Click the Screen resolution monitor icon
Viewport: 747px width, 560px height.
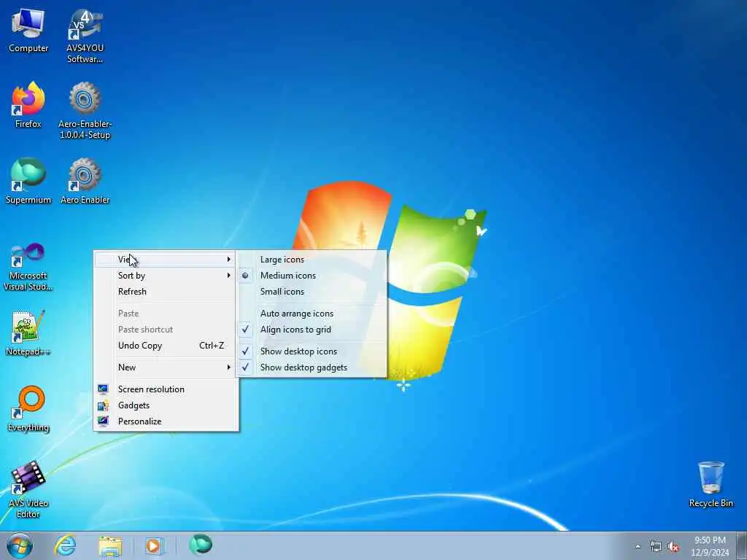point(103,389)
